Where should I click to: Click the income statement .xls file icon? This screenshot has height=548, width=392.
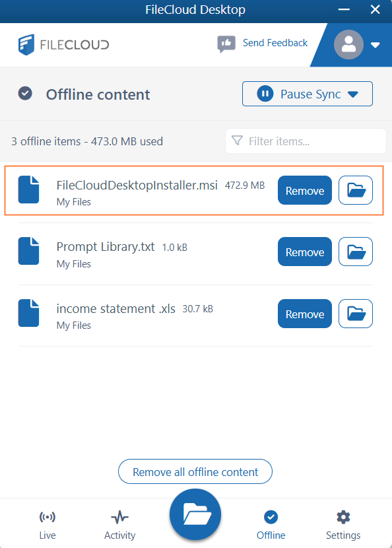tap(28, 313)
